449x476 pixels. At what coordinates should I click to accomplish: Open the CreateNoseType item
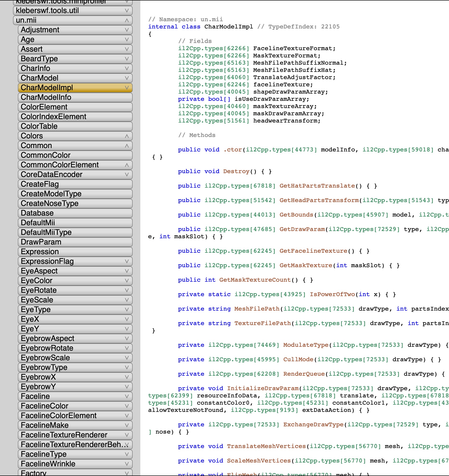(49, 204)
